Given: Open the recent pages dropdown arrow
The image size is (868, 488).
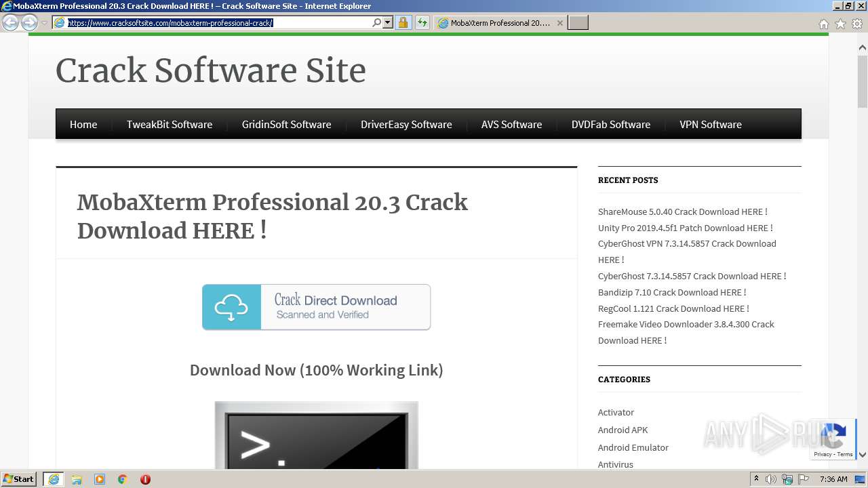Looking at the screenshot, I should click(x=45, y=23).
